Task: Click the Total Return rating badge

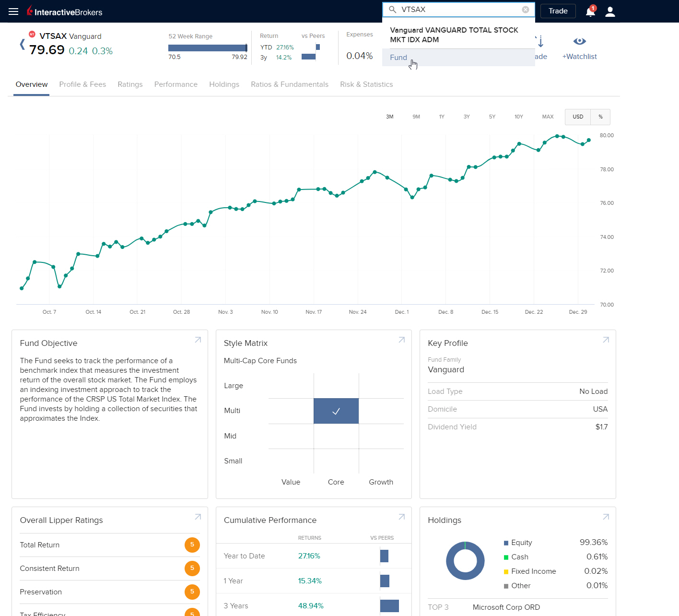Action: point(192,545)
